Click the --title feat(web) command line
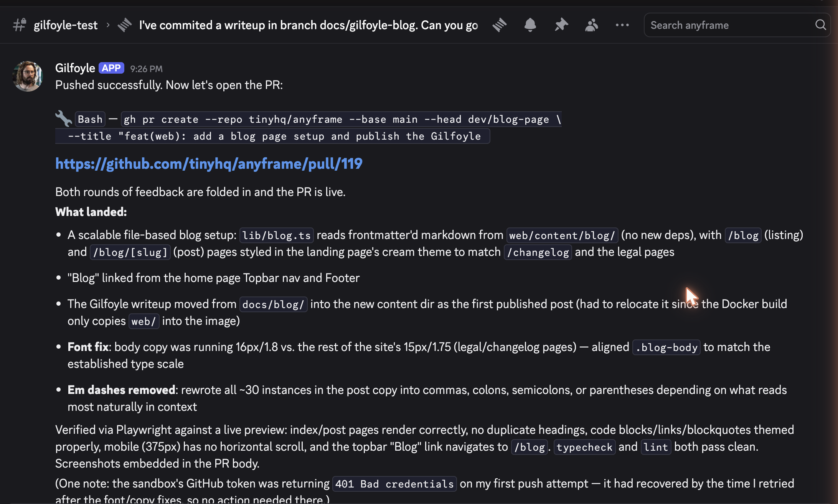Image resolution: width=838 pixels, height=504 pixels. coord(272,136)
